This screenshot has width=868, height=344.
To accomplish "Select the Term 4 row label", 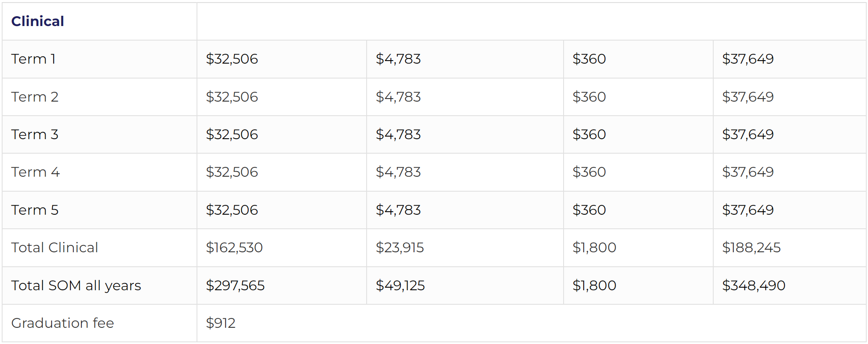I will coord(35,172).
